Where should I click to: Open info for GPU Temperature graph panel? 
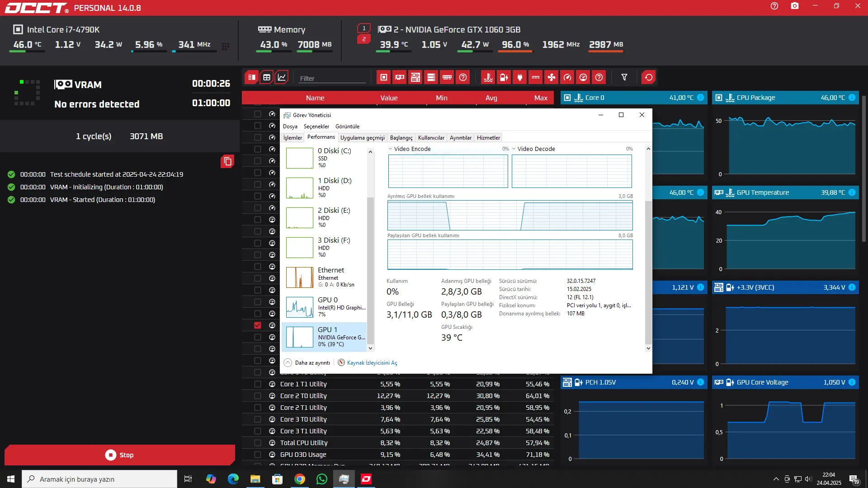[852, 192]
